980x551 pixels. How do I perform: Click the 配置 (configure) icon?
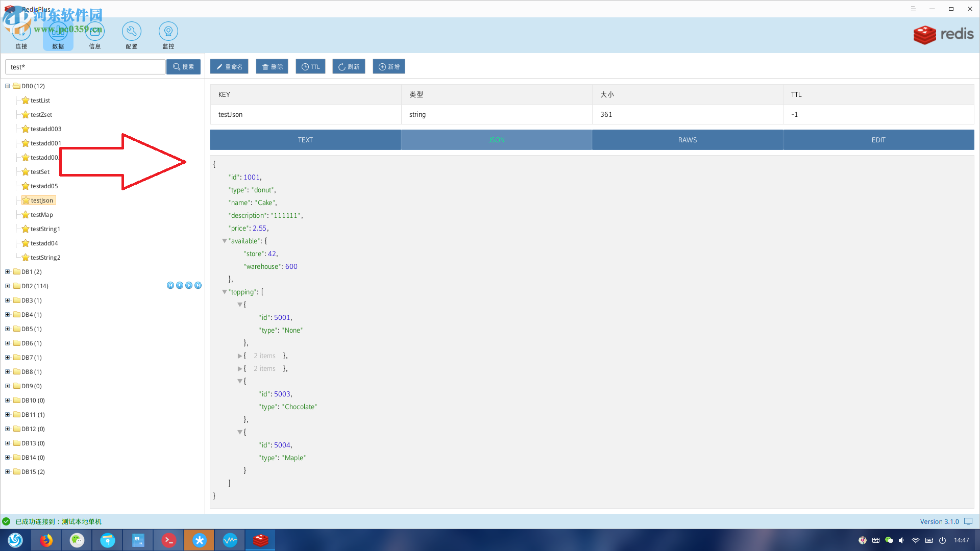pyautogui.click(x=131, y=31)
